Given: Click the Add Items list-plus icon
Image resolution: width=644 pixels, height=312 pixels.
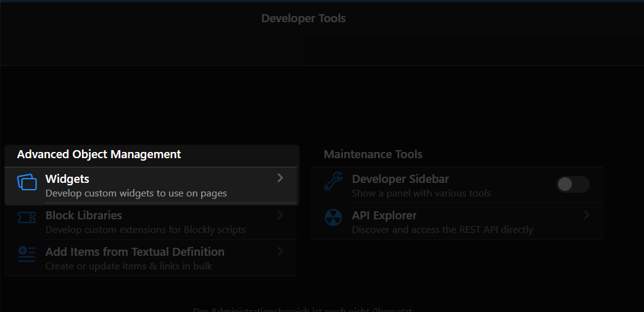Looking at the screenshot, I should 27,255.
